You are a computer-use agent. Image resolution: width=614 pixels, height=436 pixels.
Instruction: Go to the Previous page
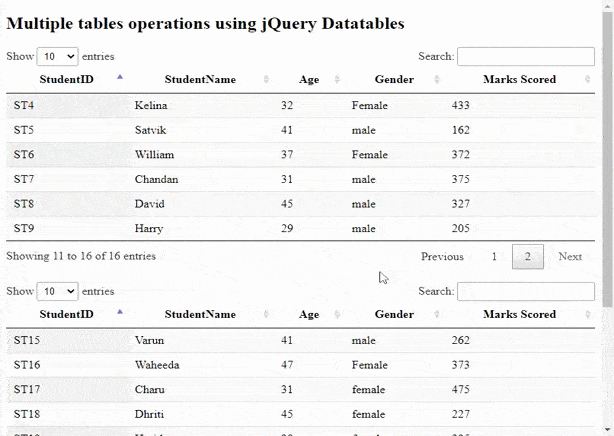pos(442,257)
